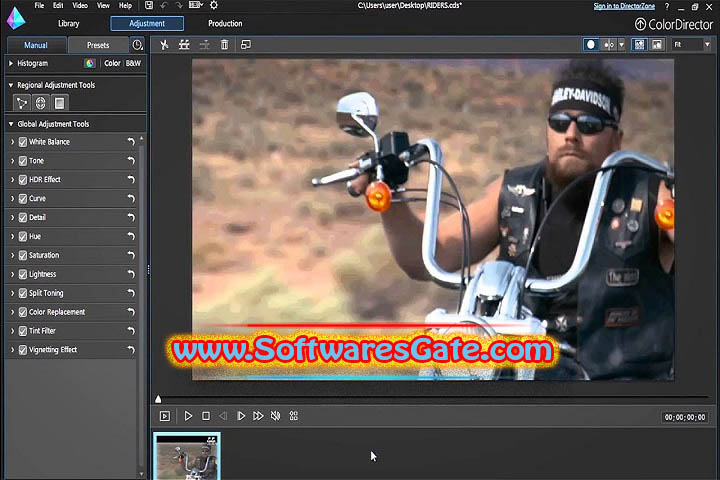
Task: Stop playback with the stop button
Action: [206, 416]
